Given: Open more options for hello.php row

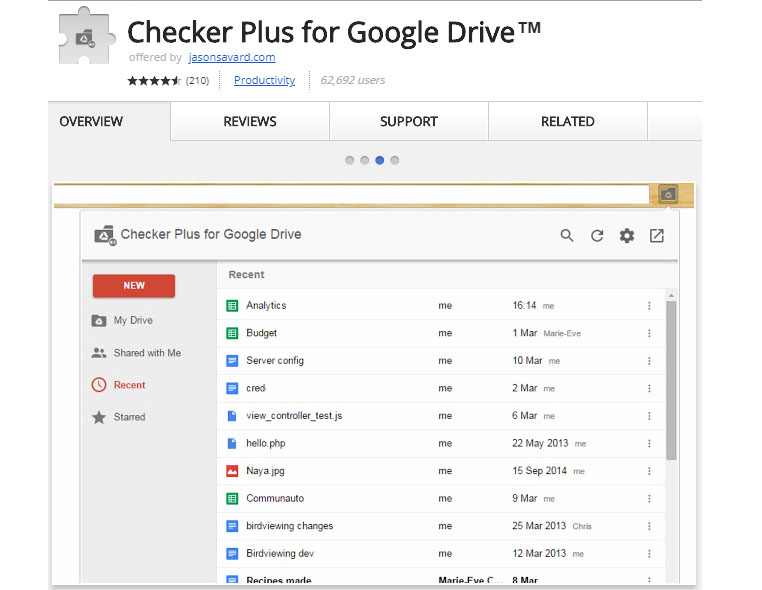Looking at the screenshot, I should click(649, 443).
